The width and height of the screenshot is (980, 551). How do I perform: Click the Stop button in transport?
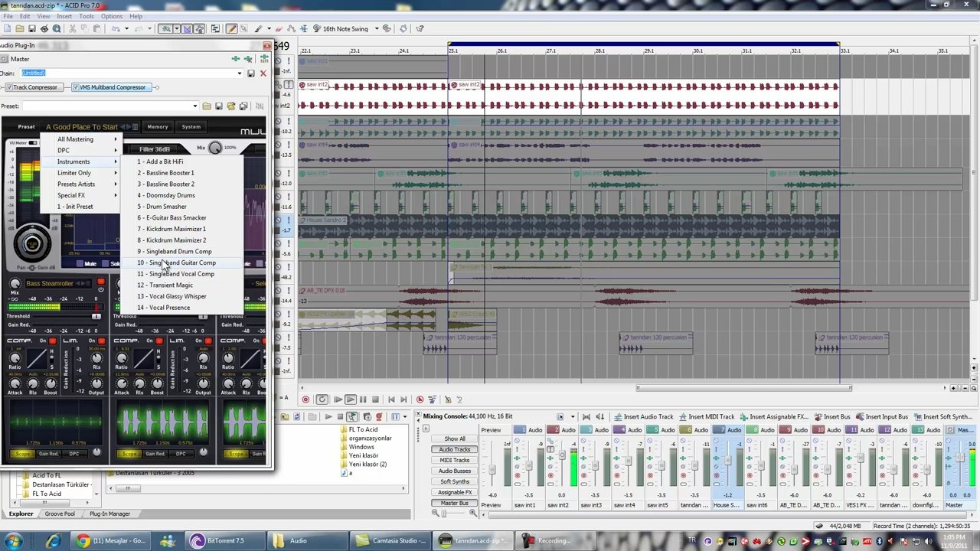pos(374,399)
